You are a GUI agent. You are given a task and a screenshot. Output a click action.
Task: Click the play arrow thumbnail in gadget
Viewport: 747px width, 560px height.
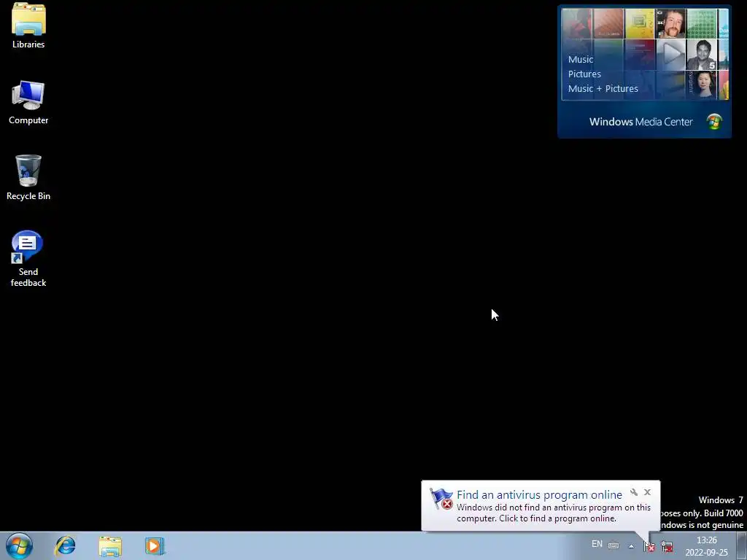click(x=671, y=54)
